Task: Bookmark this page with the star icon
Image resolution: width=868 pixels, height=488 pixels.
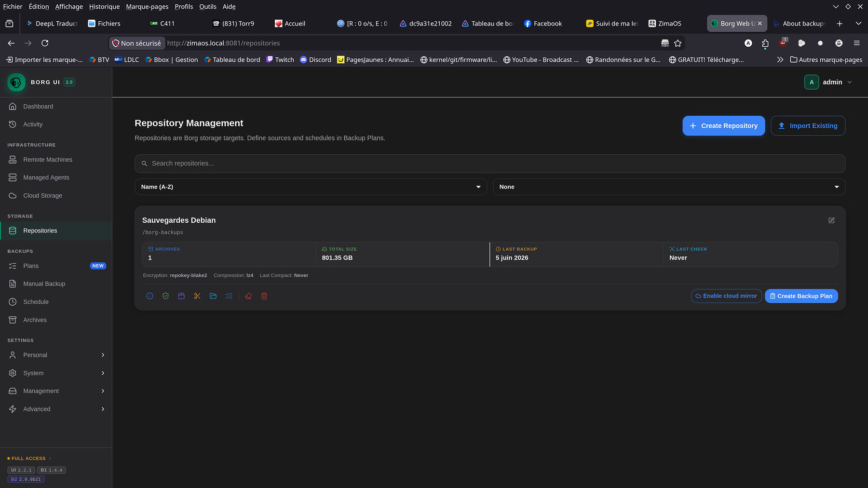Action: (678, 43)
